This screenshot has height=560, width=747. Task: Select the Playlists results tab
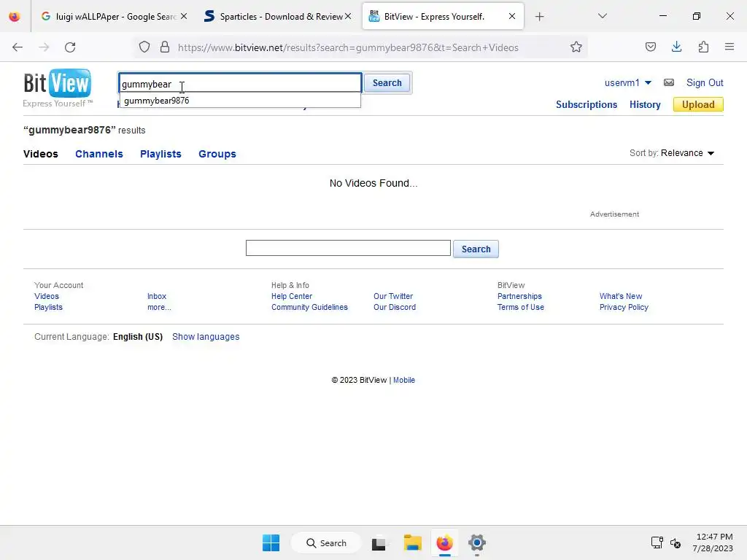coord(160,154)
